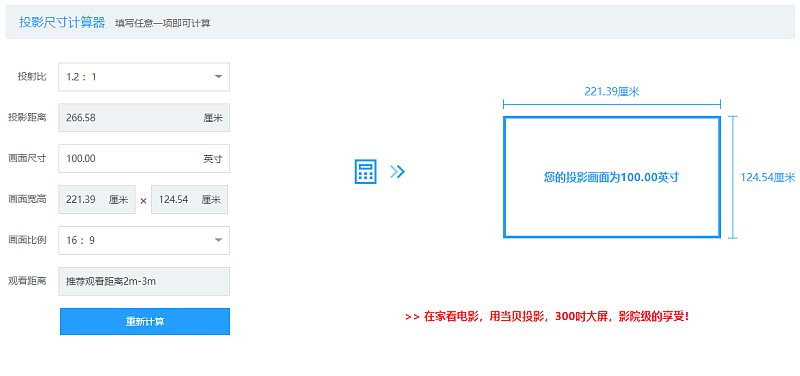800x376 pixels.
Task: Click the 英寸 unit in size field
Action: (213, 159)
